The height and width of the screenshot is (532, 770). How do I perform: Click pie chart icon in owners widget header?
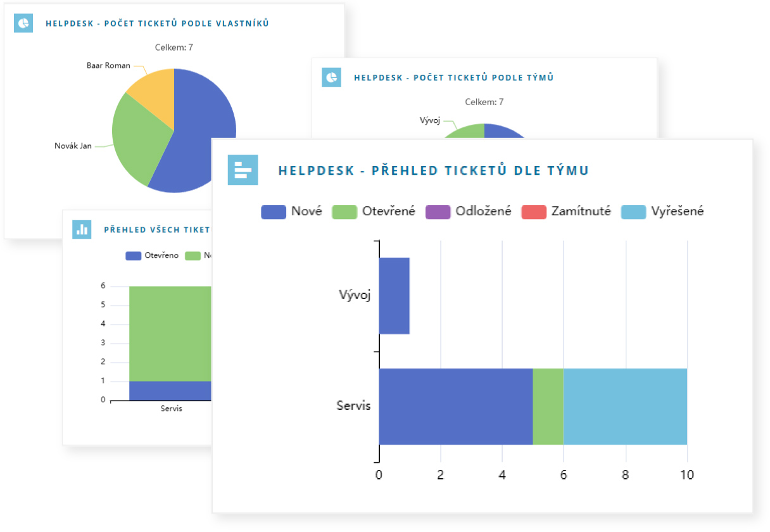(x=23, y=23)
